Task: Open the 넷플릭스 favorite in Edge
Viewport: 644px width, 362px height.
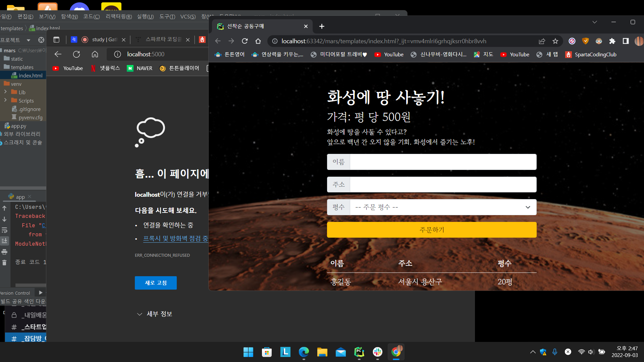Action: click(x=105, y=68)
